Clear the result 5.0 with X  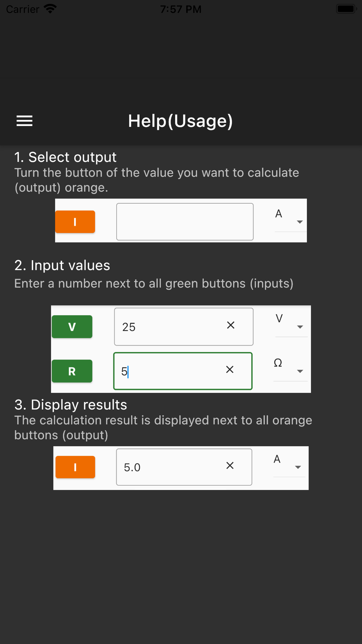point(230,465)
